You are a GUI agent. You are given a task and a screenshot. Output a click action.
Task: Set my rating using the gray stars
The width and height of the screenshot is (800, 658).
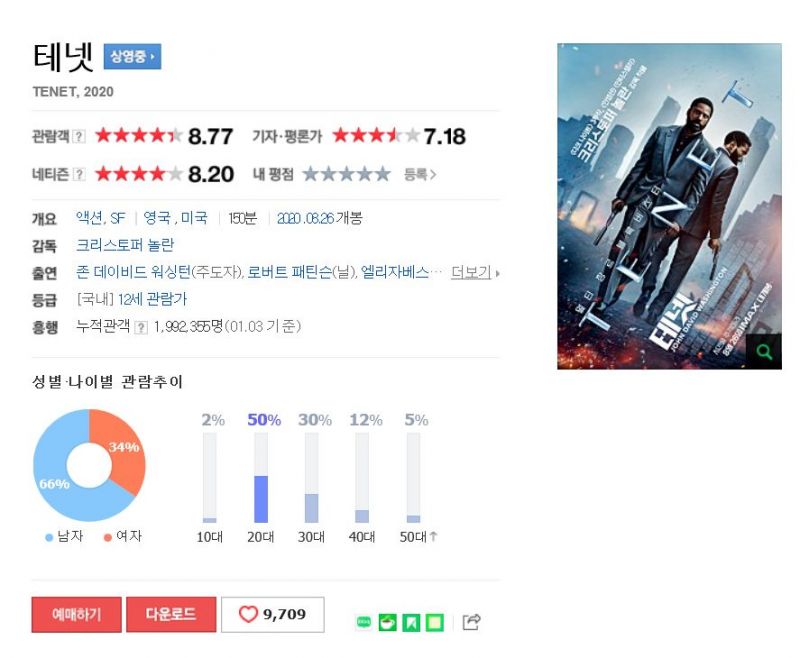coord(346,174)
